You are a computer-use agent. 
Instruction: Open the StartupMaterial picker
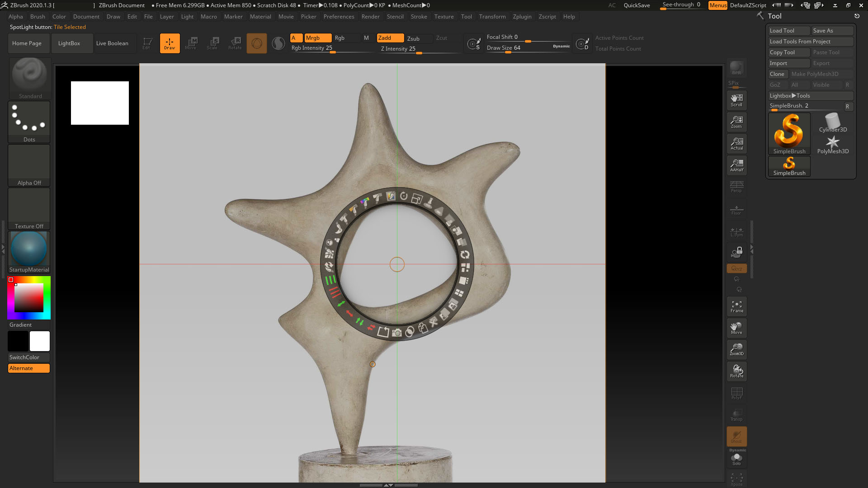tap(29, 252)
